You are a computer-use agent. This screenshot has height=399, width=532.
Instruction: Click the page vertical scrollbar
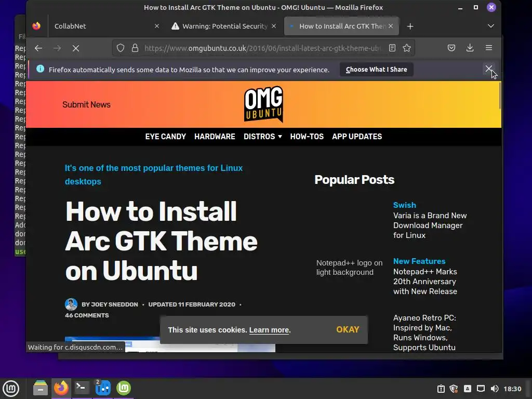click(x=500, y=96)
